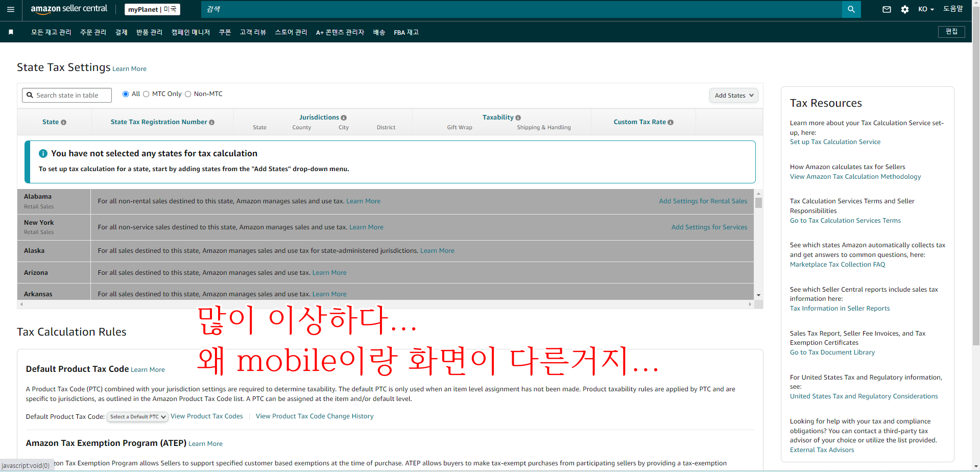Click Learn More beside Amazon Tax Exemption Program
Viewport: 980px width, 472px height.
coord(205,444)
